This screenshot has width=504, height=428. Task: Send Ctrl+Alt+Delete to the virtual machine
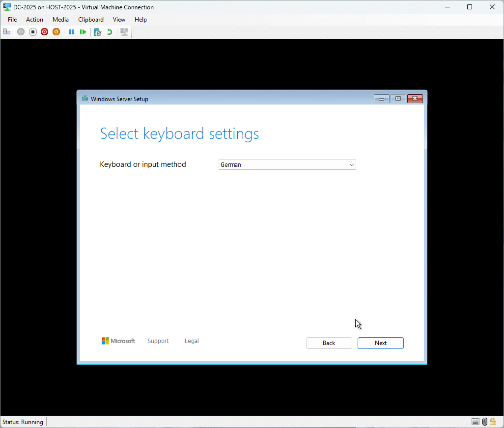pos(7,32)
